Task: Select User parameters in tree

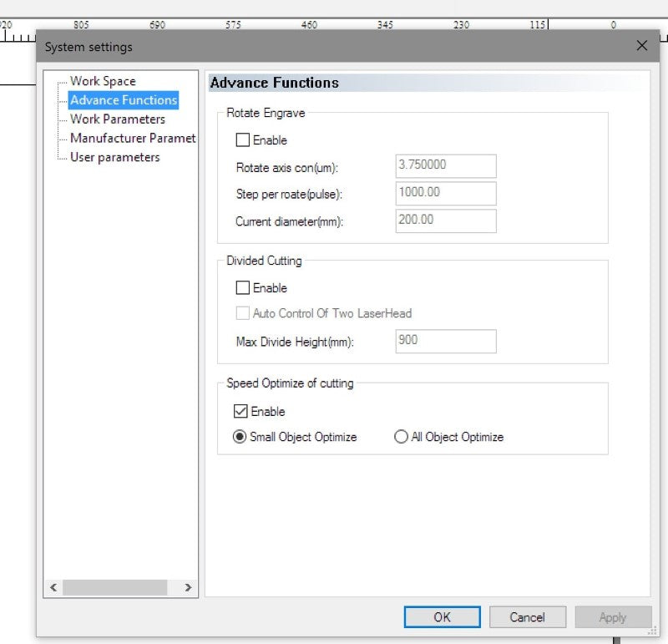Action: (114, 157)
